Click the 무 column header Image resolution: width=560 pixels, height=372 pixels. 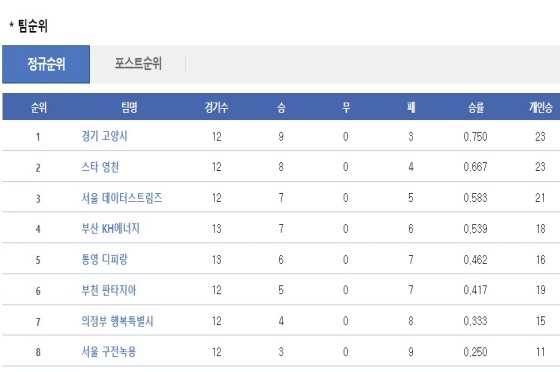346,107
